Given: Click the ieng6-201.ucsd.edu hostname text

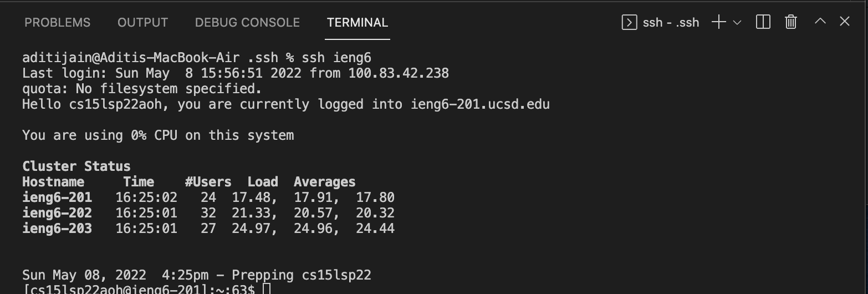Looking at the screenshot, I should pos(480,104).
